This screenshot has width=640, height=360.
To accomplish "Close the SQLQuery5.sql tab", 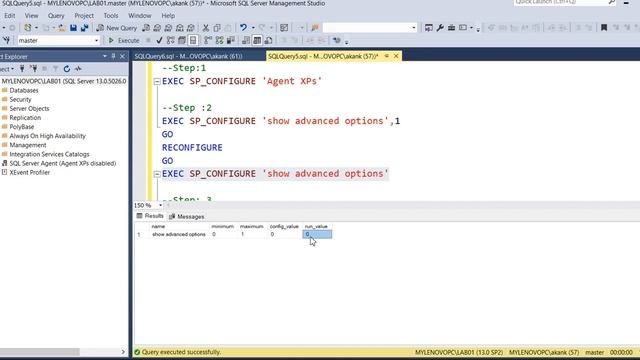I will pos(396,56).
